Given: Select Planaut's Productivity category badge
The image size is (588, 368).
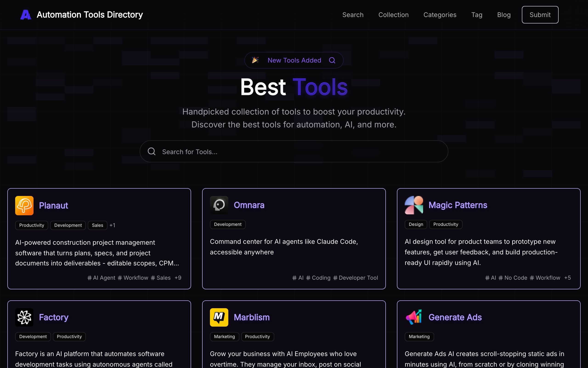Looking at the screenshot, I should [32, 225].
